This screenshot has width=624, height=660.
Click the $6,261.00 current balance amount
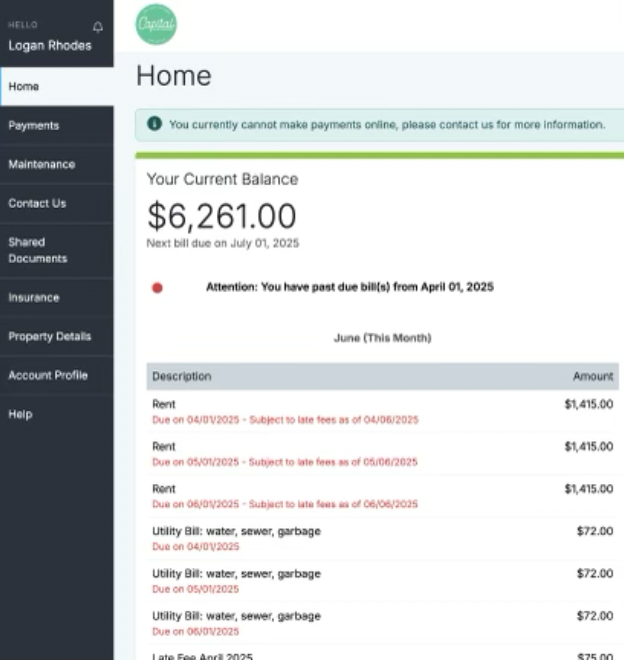(221, 216)
